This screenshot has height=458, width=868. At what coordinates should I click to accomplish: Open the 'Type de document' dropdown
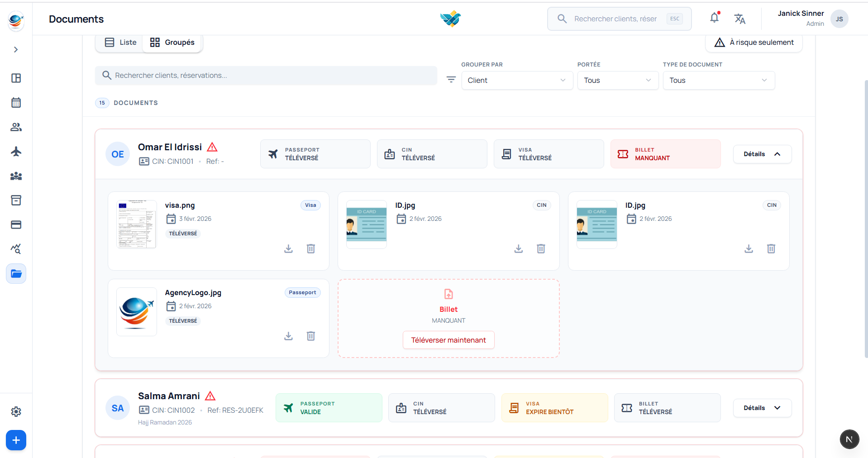[718, 80]
